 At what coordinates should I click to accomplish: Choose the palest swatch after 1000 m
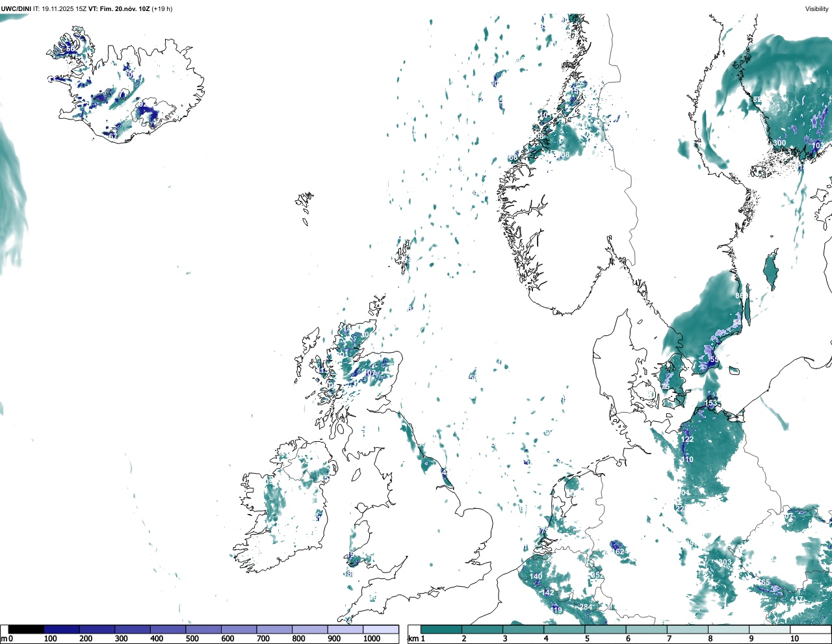[x=381, y=630]
